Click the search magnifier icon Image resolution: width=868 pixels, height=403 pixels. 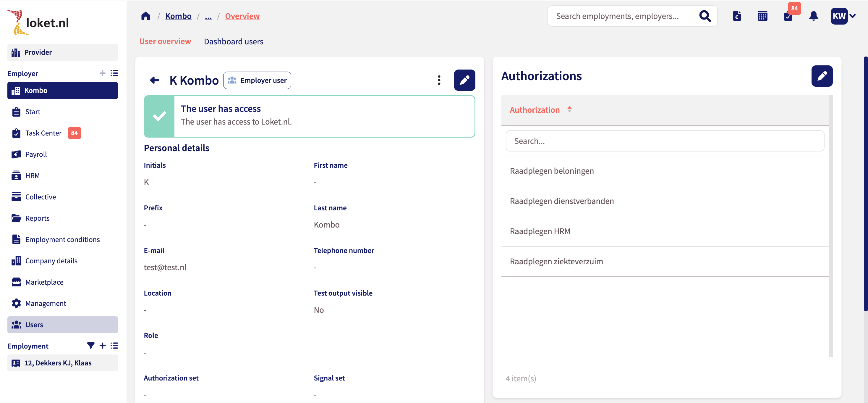click(x=705, y=16)
